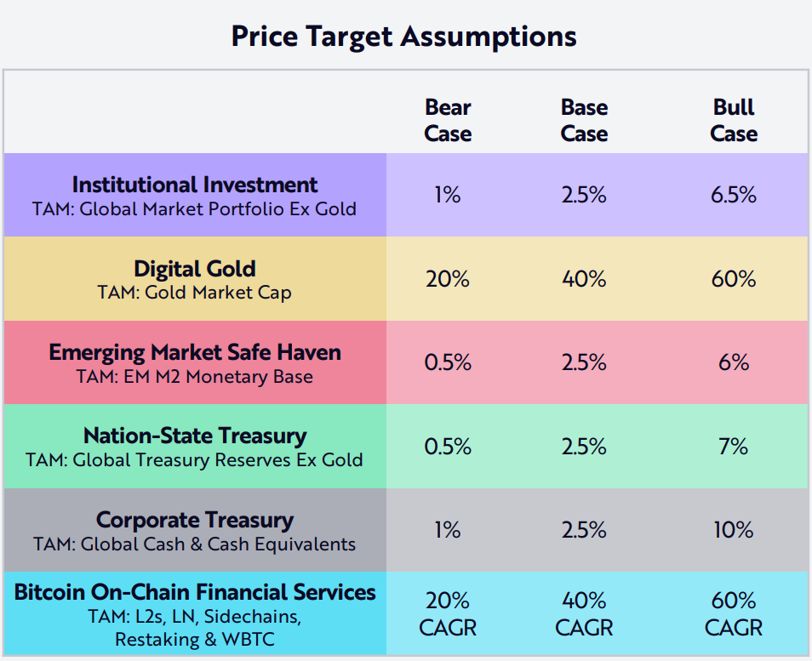The width and height of the screenshot is (812, 661).
Task: Click TAM: EM M2 Monetary Base subtitle
Action: (195, 377)
